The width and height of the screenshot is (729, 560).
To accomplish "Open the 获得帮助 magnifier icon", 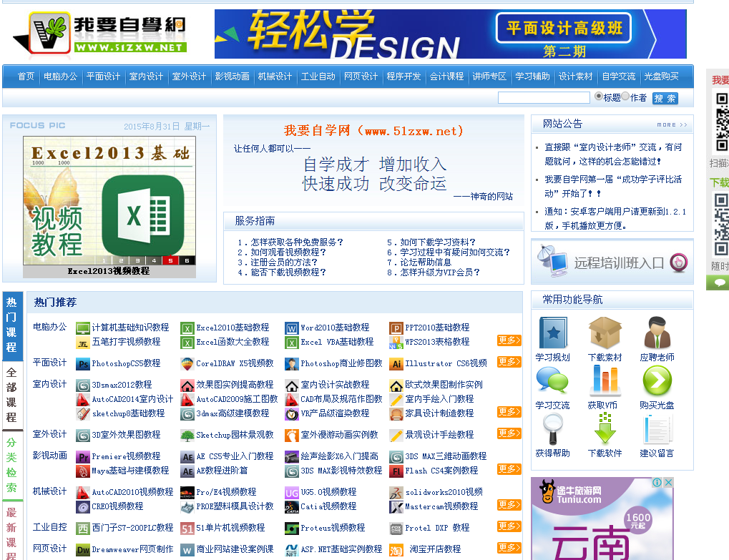I will [x=553, y=428].
